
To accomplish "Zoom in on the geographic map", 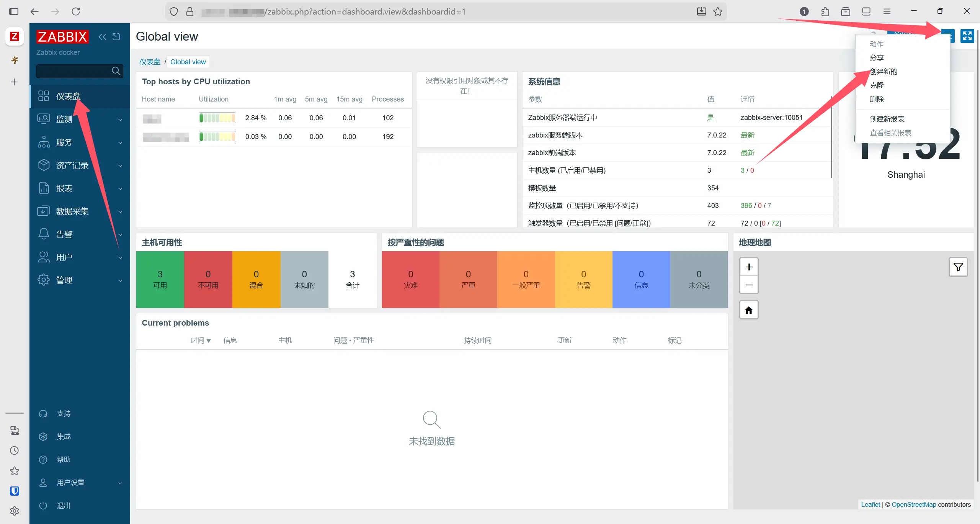I will pyautogui.click(x=749, y=267).
